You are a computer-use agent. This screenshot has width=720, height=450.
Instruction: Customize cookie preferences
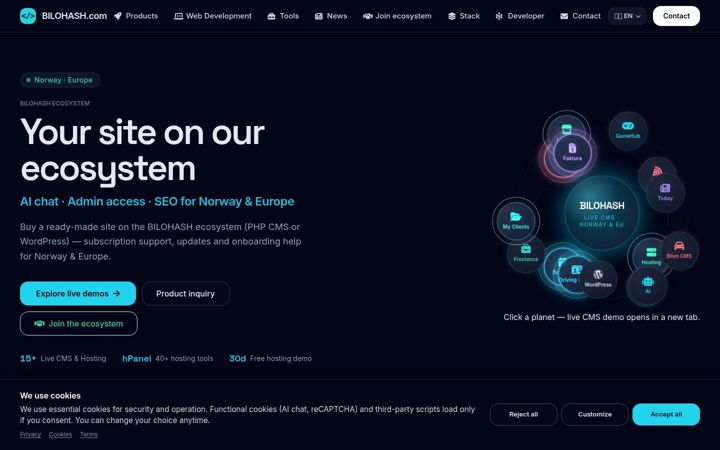(595, 414)
